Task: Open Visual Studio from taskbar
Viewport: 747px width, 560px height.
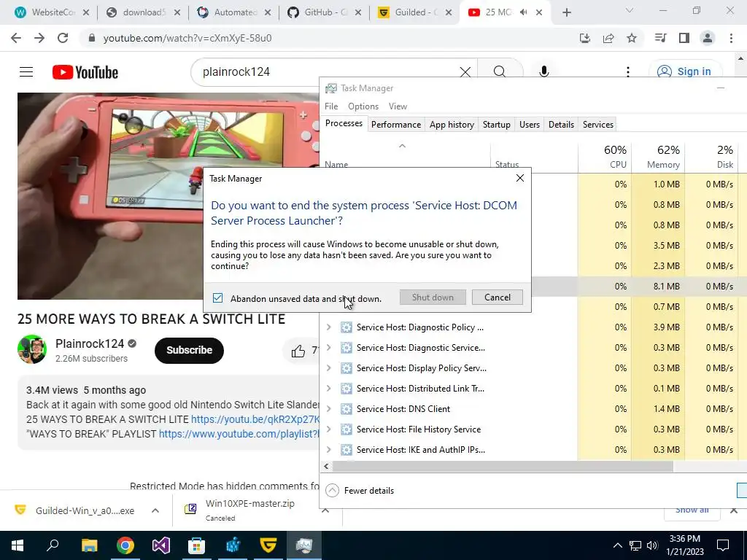Action: tap(161, 545)
